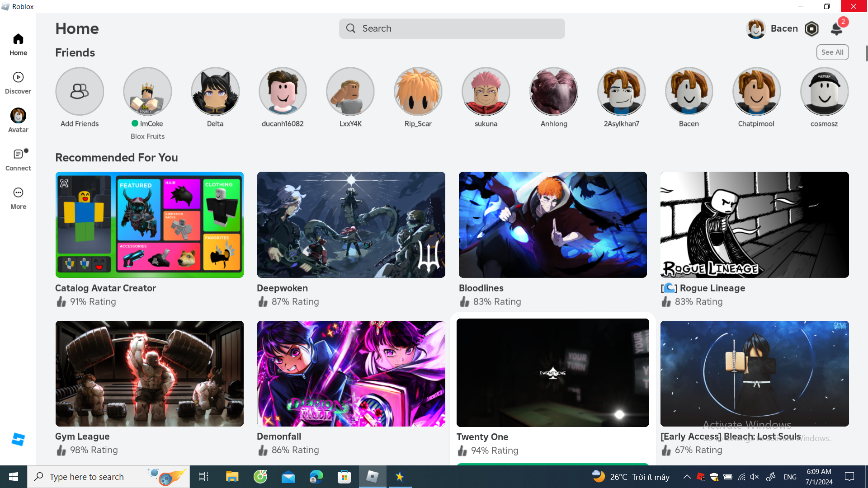Open the Rogue Lineage title link
Screen dimensions: 868x488
(703, 288)
